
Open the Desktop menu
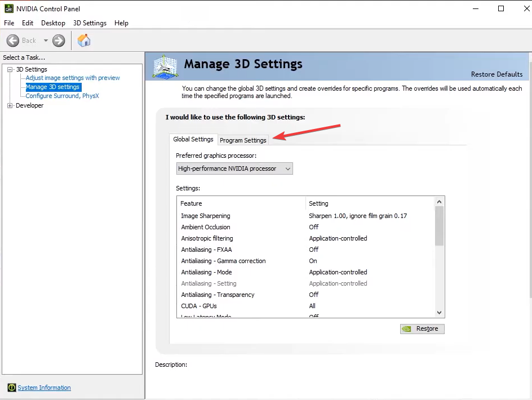click(x=53, y=23)
